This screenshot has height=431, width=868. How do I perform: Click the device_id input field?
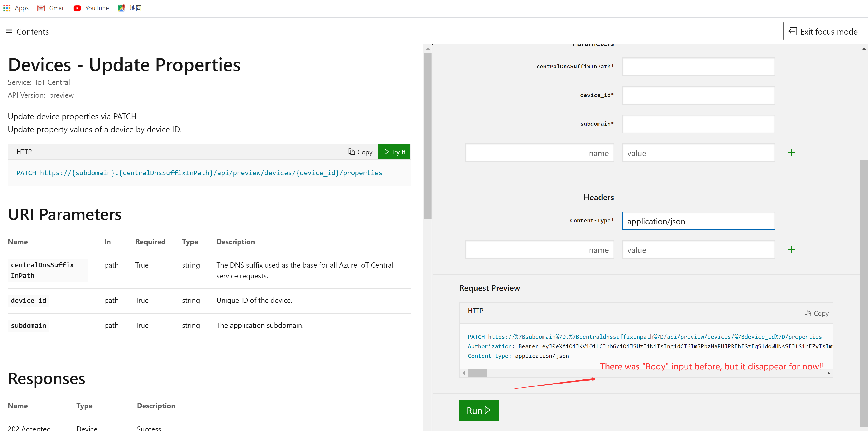698,95
